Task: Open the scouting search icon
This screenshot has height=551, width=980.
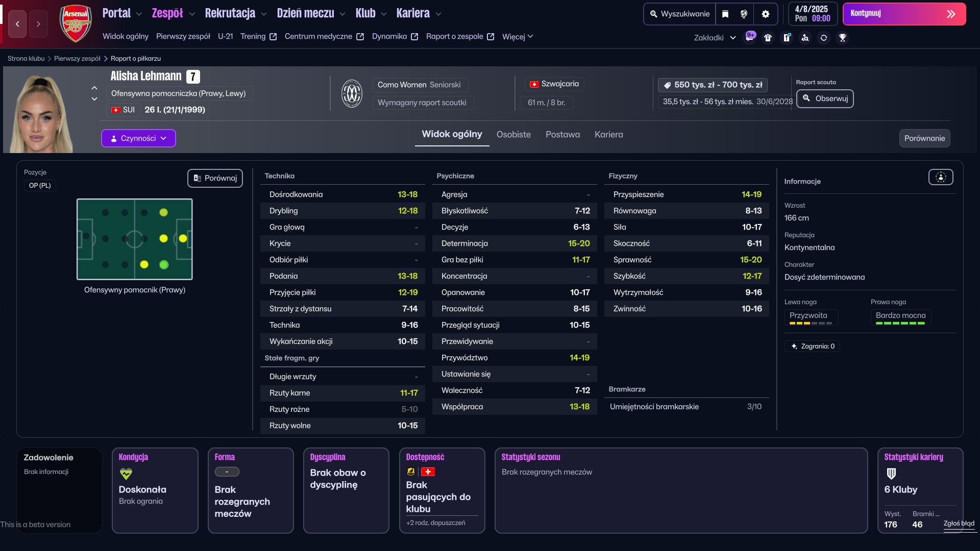Action: click(805, 37)
